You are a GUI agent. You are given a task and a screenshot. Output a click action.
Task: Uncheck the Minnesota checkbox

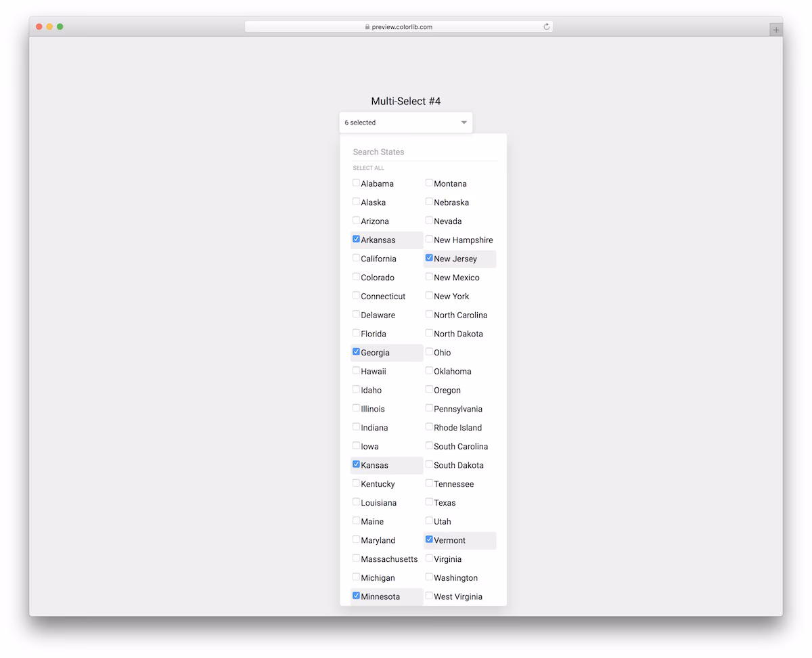[356, 596]
